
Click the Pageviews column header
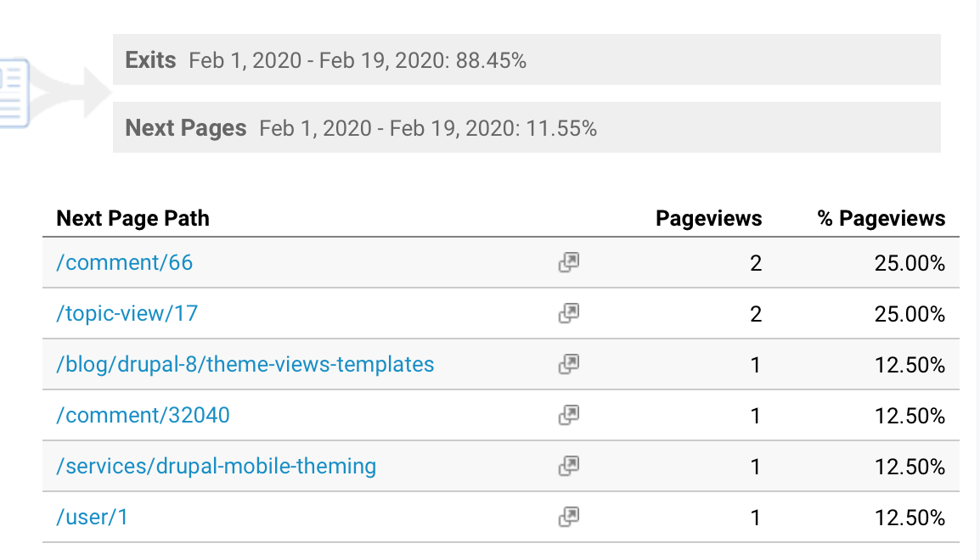tap(709, 219)
